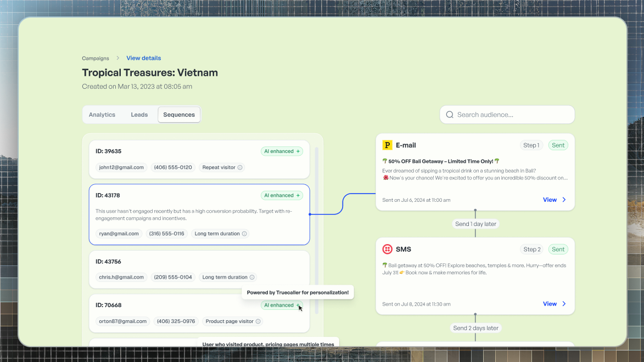
Task: Switch to the Leads tab
Action: tap(139, 114)
